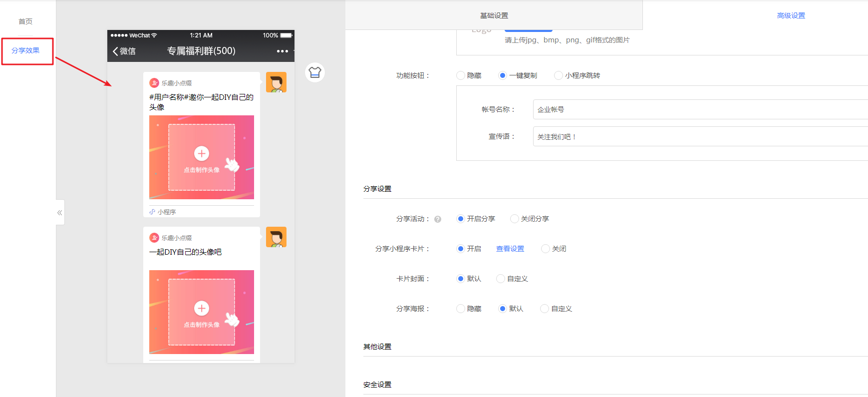Select 分享效果 in the left sidebar
The image size is (868, 397).
pyautogui.click(x=25, y=50)
